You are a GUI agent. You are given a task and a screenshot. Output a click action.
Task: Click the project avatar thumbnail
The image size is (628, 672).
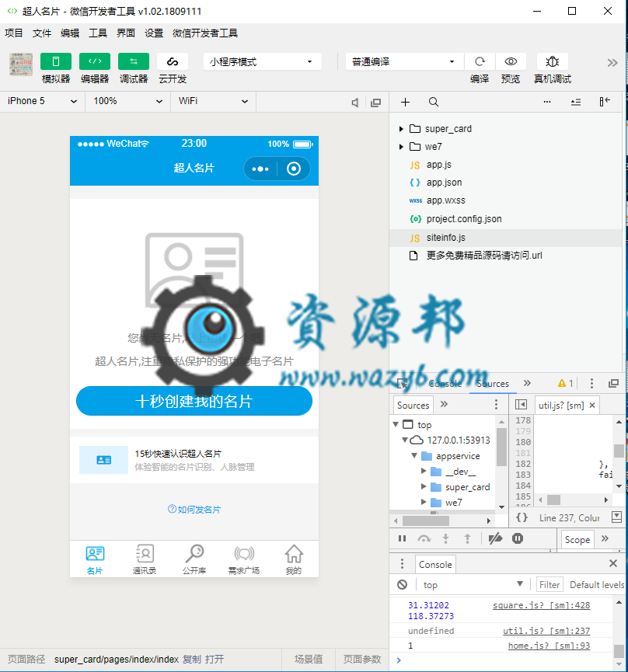[21, 64]
